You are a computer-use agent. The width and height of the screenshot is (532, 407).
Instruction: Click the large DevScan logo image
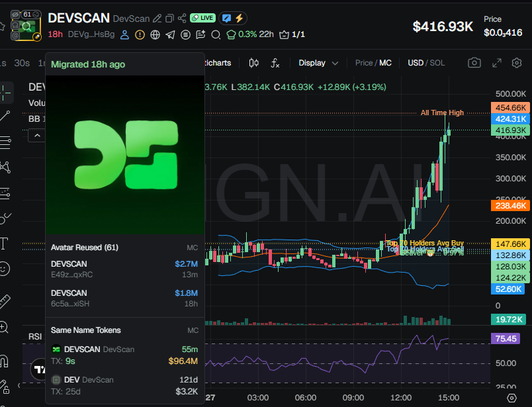[x=125, y=155]
